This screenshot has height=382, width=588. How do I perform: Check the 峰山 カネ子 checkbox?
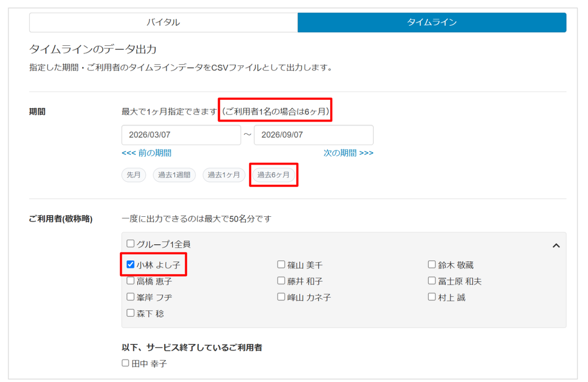281,297
